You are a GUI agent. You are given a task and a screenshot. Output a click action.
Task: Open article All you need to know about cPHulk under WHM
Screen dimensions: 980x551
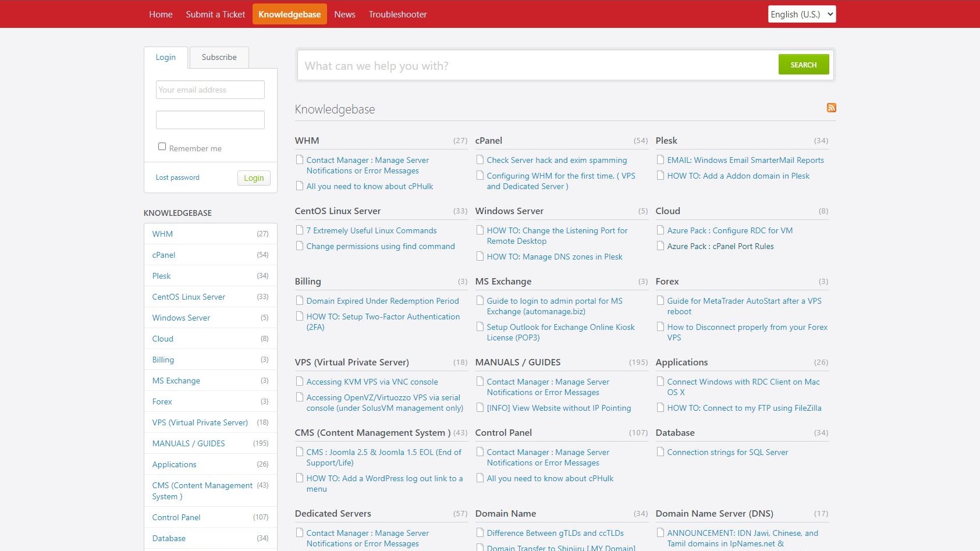(370, 186)
